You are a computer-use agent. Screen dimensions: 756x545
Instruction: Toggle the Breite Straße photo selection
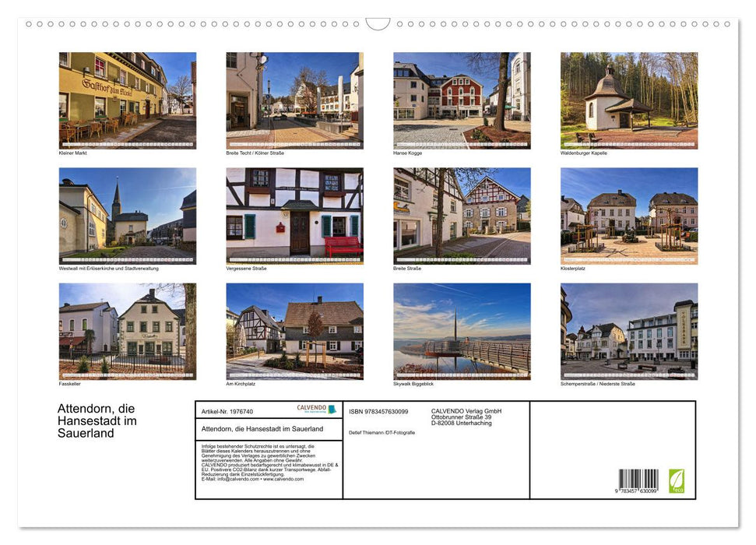(x=461, y=215)
